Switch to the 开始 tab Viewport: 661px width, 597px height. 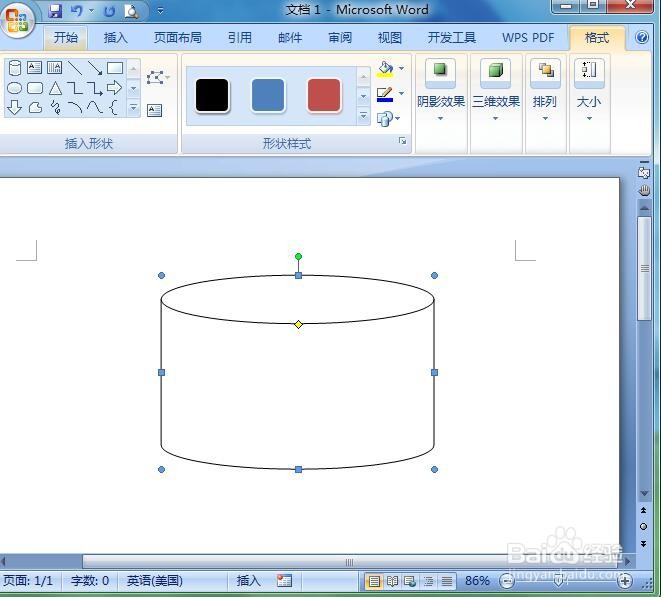pyautogui.click(x=66, y=38)
